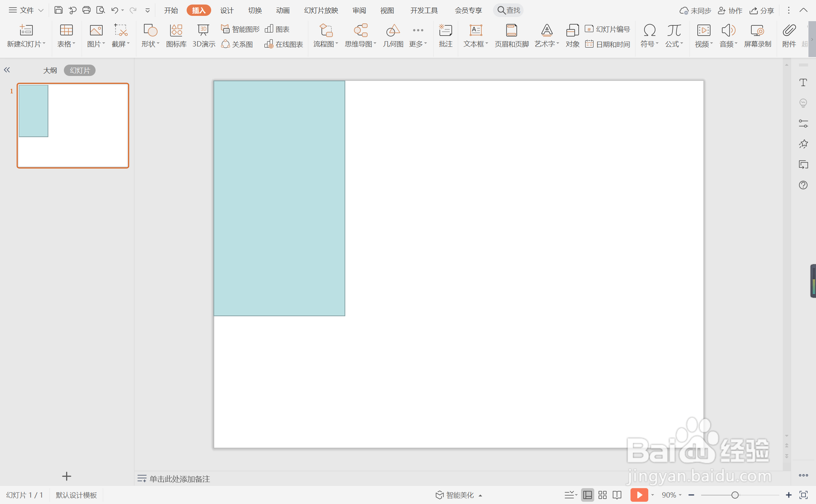The image size is (816, 504).
Task: Open the 大纲 outline tab
Action: 50,70
